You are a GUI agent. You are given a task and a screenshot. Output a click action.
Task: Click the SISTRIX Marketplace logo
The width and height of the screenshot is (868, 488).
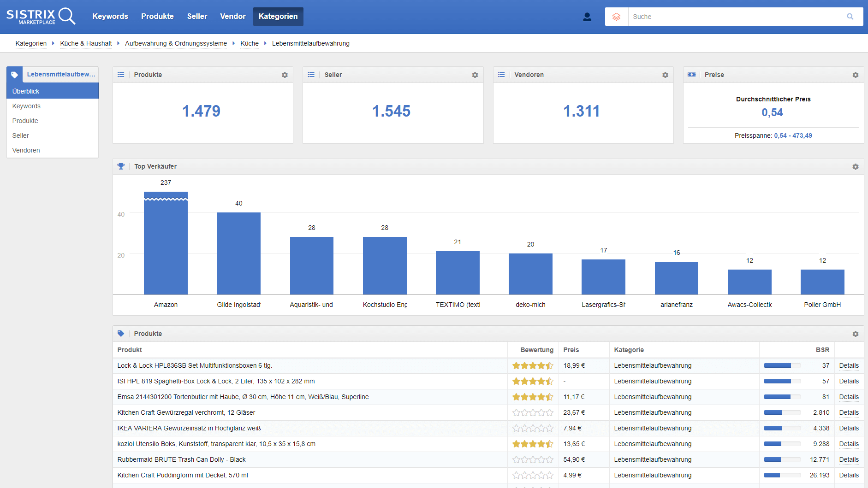pyautogui.click(x=41, y=16)
